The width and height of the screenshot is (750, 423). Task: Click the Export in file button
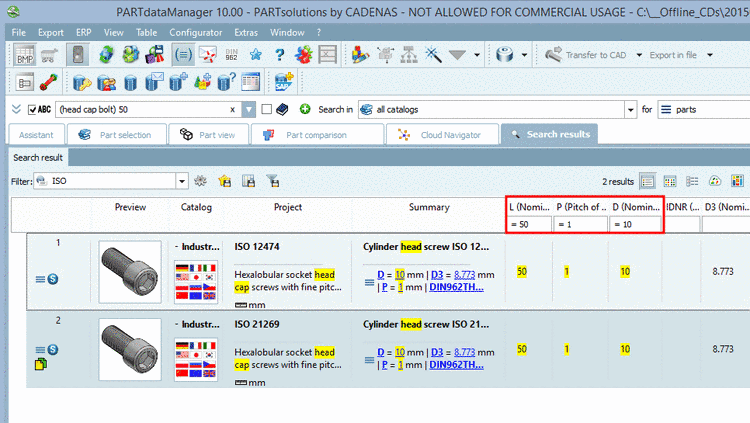click(x=673, y=55)
